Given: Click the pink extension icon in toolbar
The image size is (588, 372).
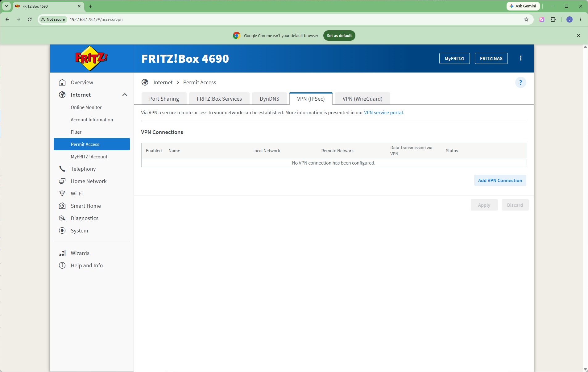Looking at the screenshot, I should [x=542, y=19].
